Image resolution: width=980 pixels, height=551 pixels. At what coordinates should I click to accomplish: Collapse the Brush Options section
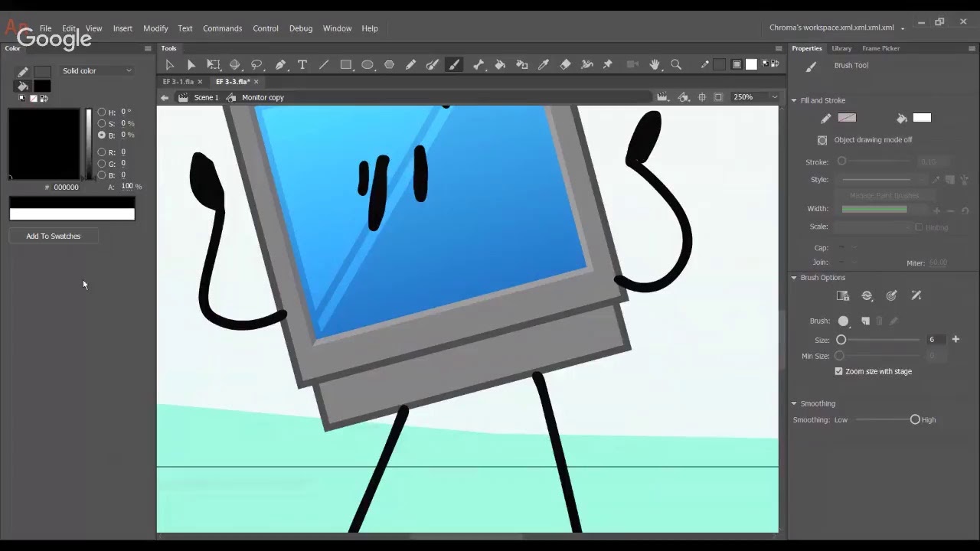[794, 278]
